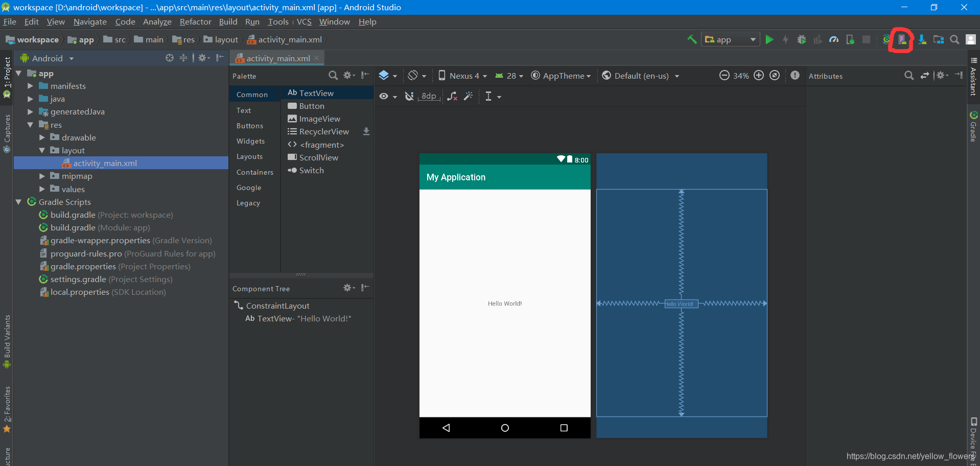
Task: Click the Collapse All icon in Project panel
Action: click(x=183, y=58)
